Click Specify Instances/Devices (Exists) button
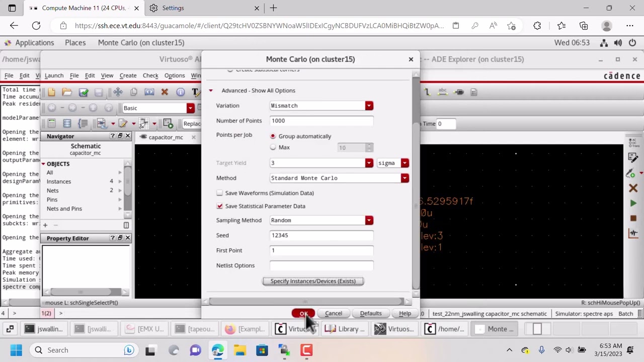This screenshot has height=362, width=644. pyautogui.click(x=313, y=281)
